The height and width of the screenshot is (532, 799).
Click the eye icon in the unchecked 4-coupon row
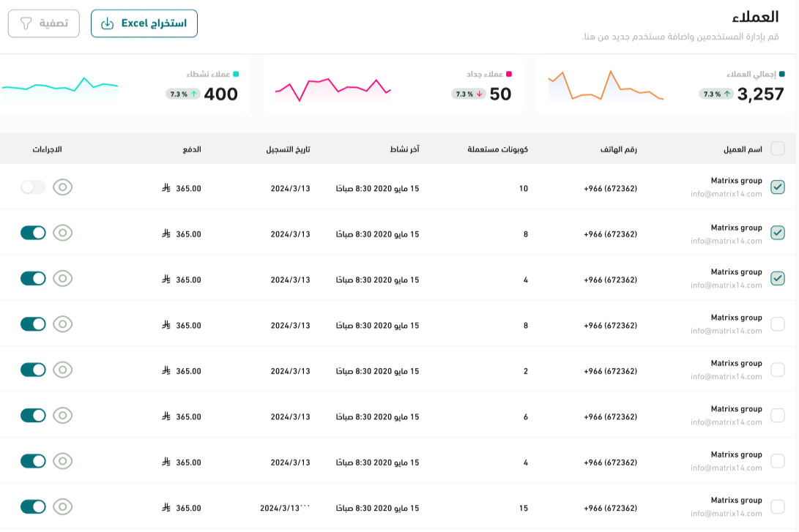pyautogui.click(x=63, y=461)
